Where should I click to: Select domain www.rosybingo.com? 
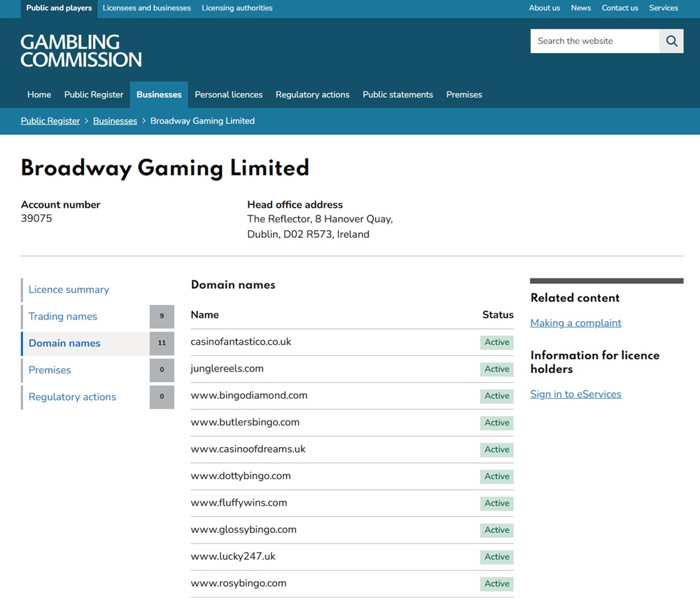239,583
